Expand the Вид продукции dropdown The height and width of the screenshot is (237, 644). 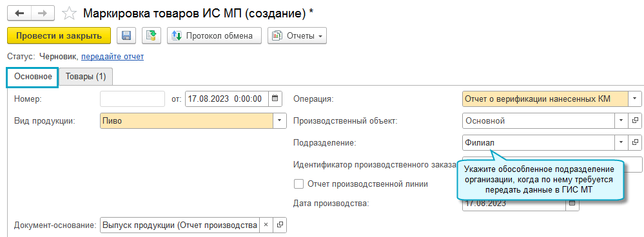280,120
